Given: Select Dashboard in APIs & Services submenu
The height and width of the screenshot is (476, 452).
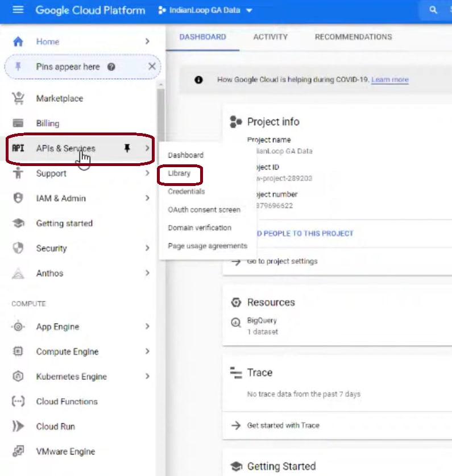Looking at the screenshot, I should click(185, 155).
